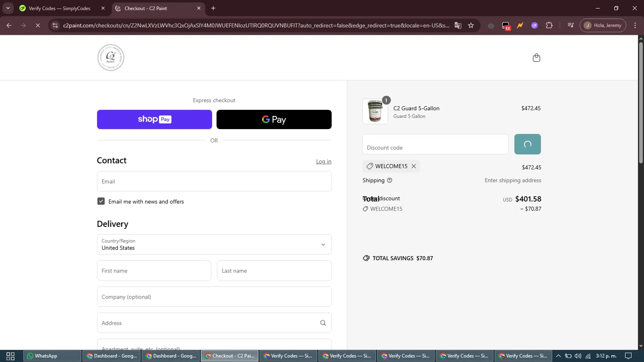Click the Company (optional) field
Viewport: 644px width, 362px height.
[214, 297]
